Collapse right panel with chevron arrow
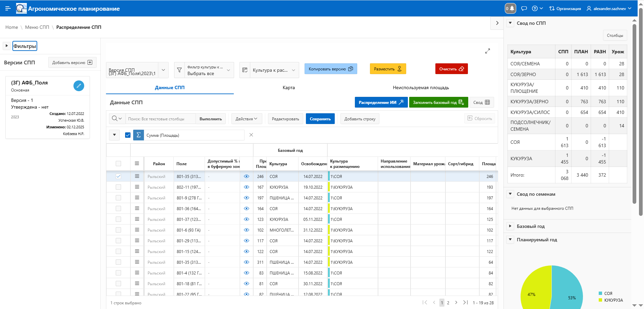The height and width of the screenshot is (309, 644). click(x=497, y=23)
